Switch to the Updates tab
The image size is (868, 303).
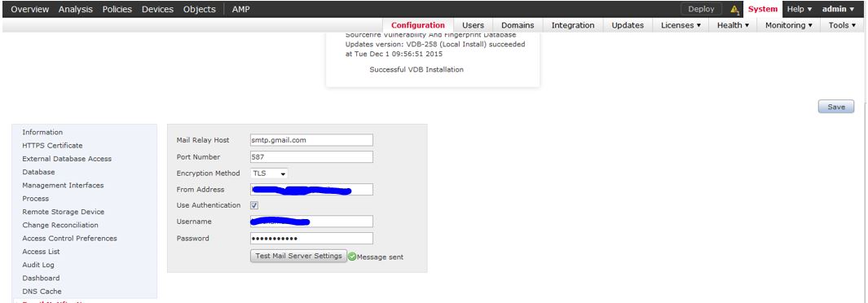[x=628, y=25]
